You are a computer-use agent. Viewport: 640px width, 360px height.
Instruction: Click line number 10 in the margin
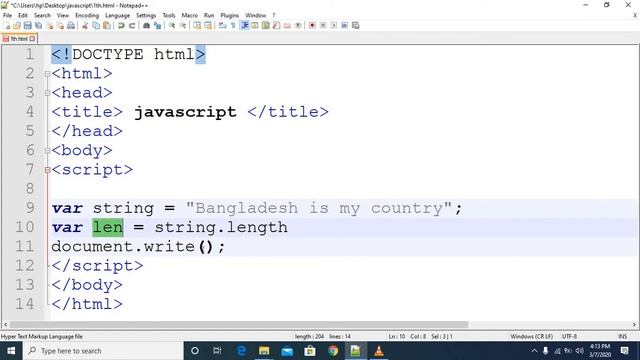(x=25, y=227)
